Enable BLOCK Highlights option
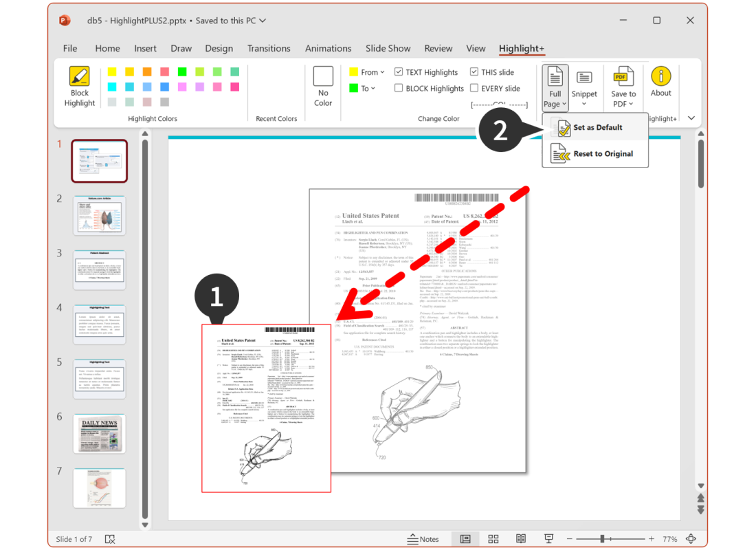The width and height of the screenshot is (756, 550). (398, 88)
